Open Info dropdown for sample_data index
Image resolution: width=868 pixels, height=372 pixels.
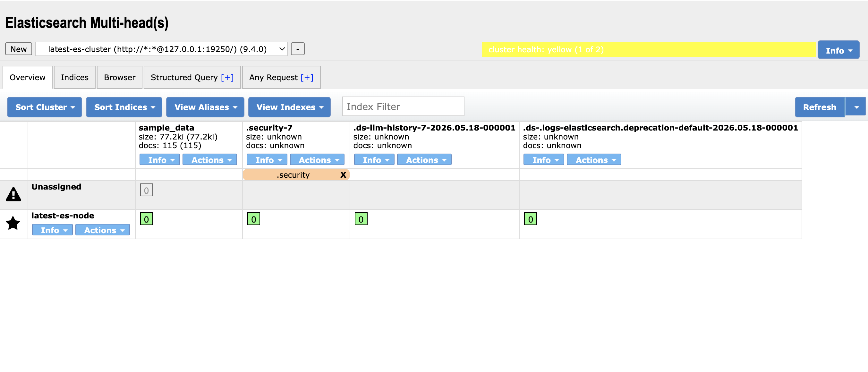(160, 160)
